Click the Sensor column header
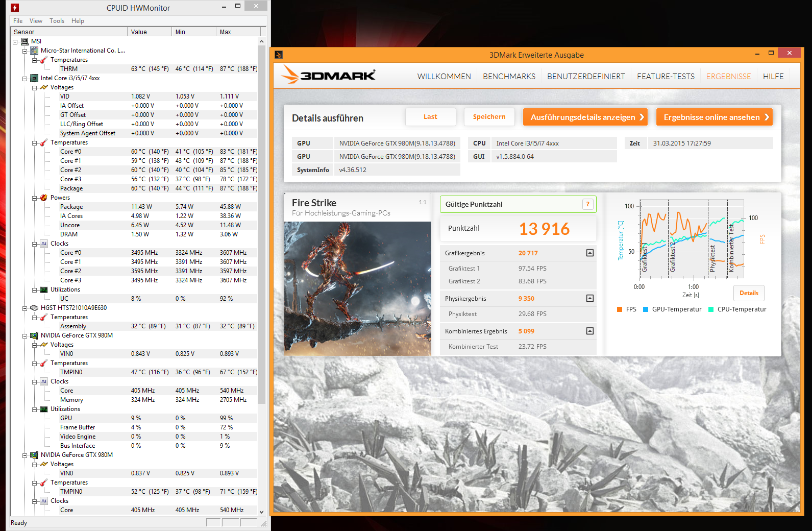Image resolution: width=812 pixels, height=531 pixels. 69,32
